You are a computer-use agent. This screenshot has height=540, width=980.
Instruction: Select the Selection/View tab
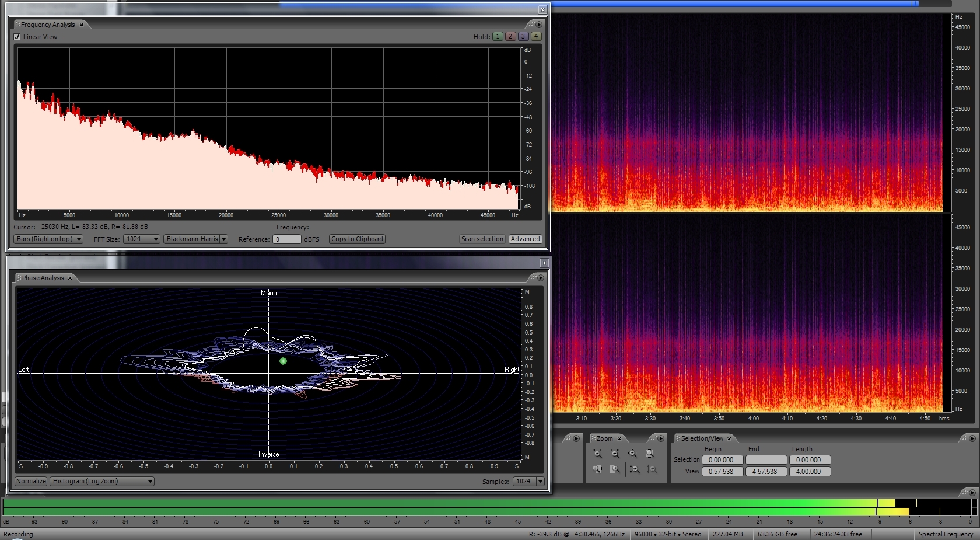pos(702,438)
